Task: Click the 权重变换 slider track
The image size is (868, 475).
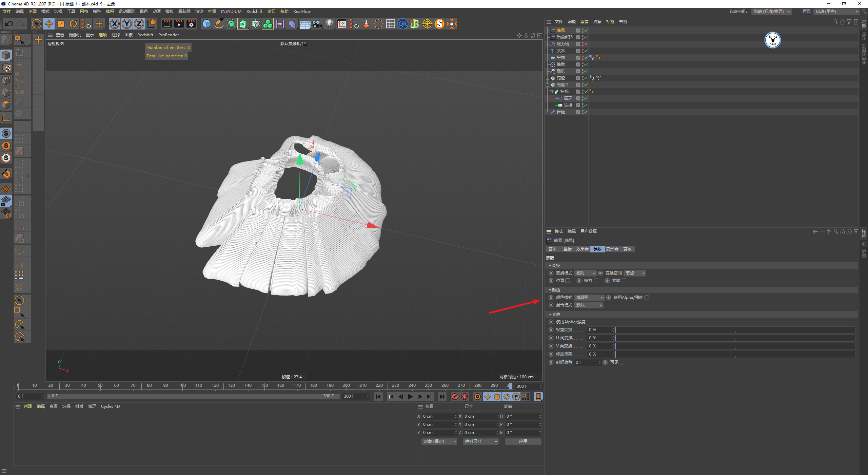Action: (735, 330)
